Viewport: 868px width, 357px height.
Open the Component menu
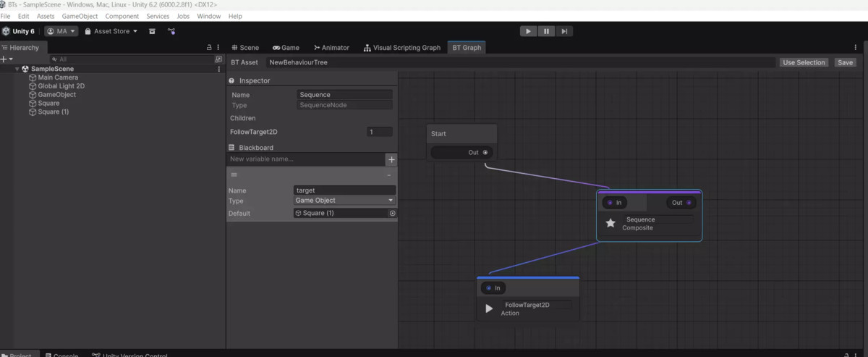122,16
